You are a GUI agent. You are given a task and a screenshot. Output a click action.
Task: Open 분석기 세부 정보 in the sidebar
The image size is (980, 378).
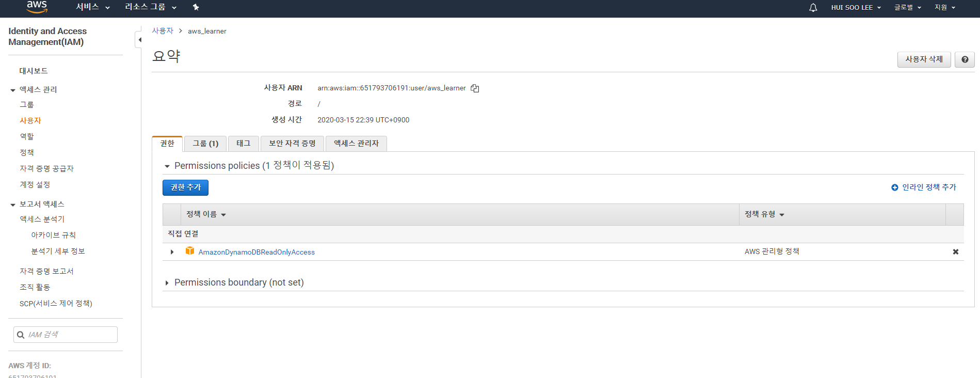click(58, 251)
